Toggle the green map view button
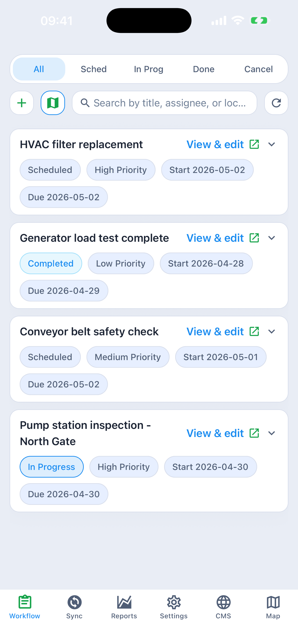This screenshot has height=644, width=298. [x=53, y=103]
